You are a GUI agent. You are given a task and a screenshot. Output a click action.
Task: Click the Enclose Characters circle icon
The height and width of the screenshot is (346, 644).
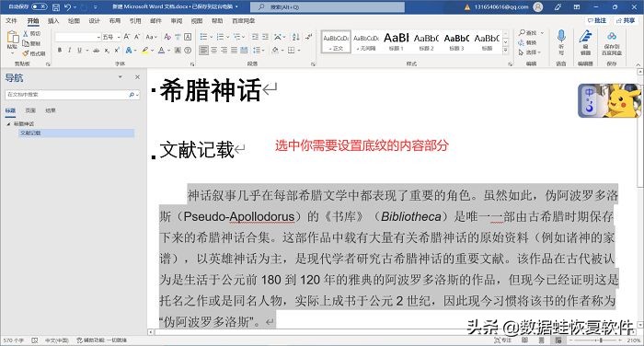coord(188,50)
